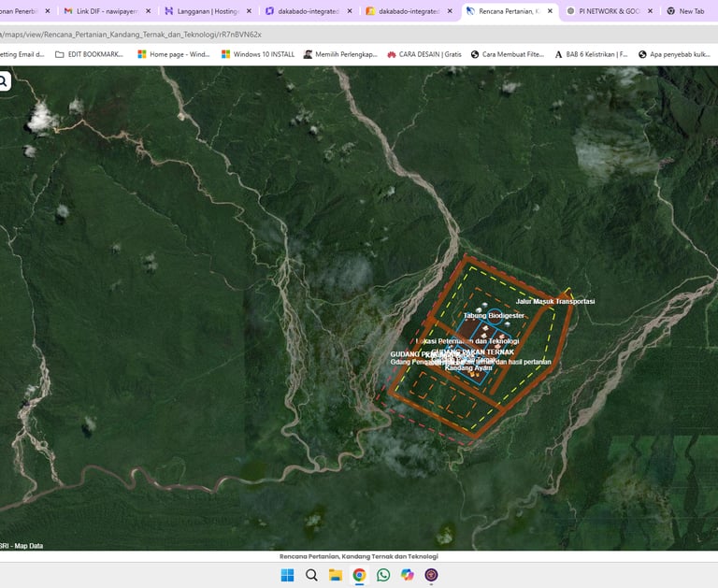Open the New Tab browser tab
The width and height of the screenshot is (718, 588).
pos(686,11)
